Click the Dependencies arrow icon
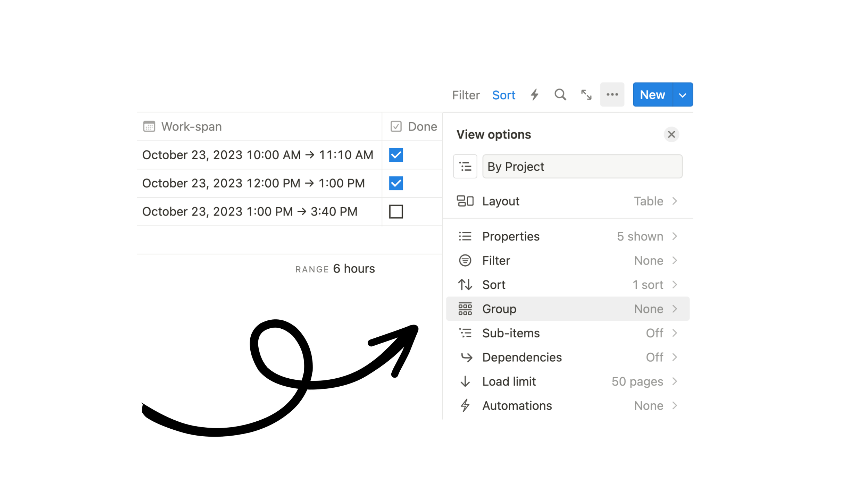Screen dimensions: 868x488 (465, 357)
